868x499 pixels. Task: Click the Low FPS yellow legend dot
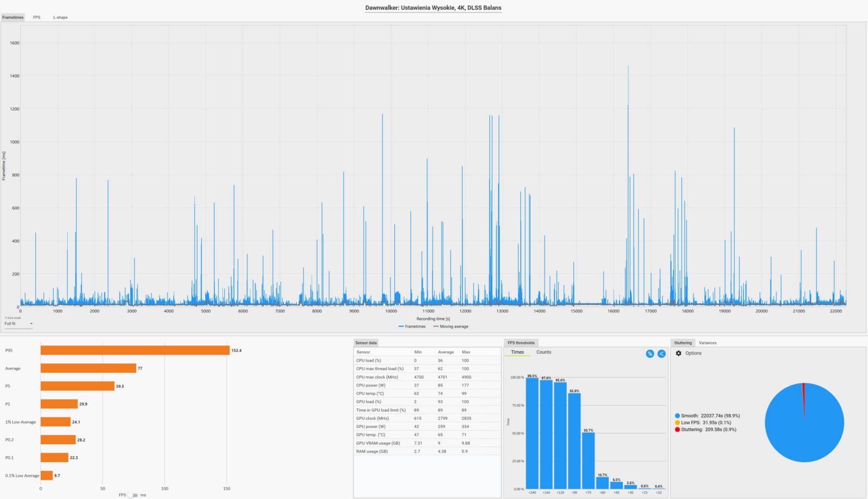click(677, 423)
